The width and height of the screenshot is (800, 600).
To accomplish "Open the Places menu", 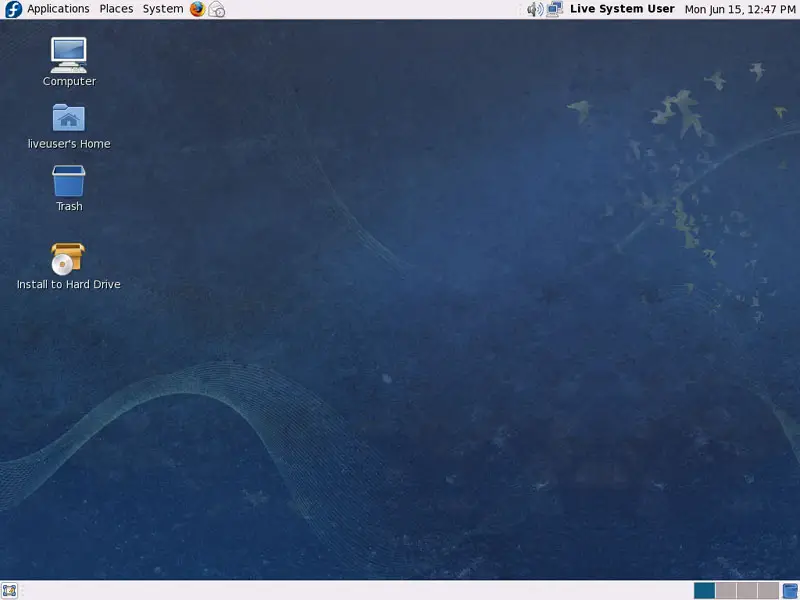I will (x=116, y=9).
